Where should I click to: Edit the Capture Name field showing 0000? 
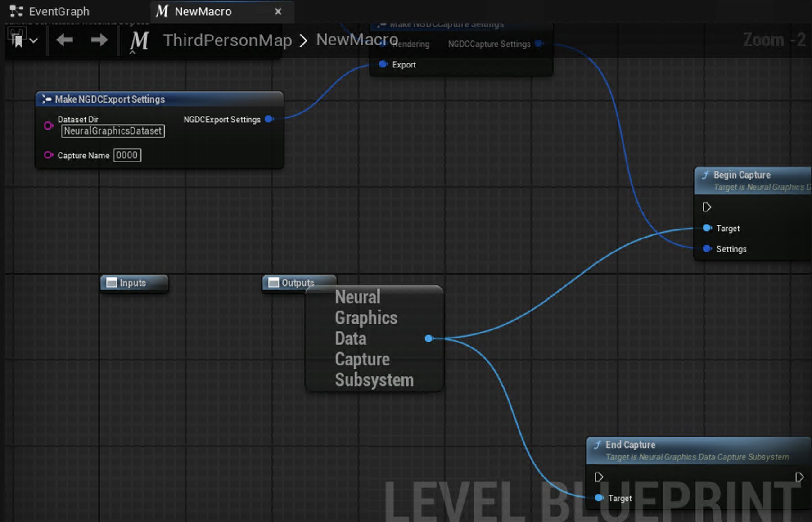(x=127, y=155)
